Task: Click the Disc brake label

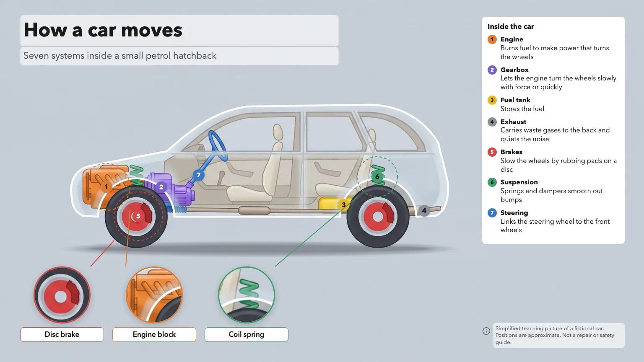Action: point(62,334)
